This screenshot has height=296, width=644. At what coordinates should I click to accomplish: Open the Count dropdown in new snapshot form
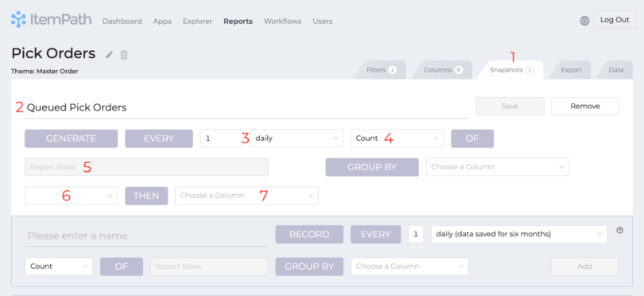pyautogui.click(x=59, y=267)
